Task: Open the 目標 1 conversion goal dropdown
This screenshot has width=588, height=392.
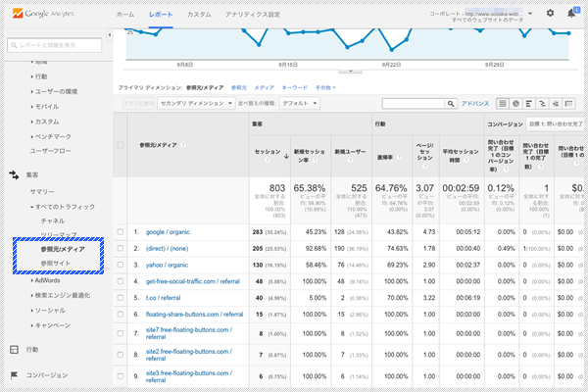Action: click(x=557, y=123)
